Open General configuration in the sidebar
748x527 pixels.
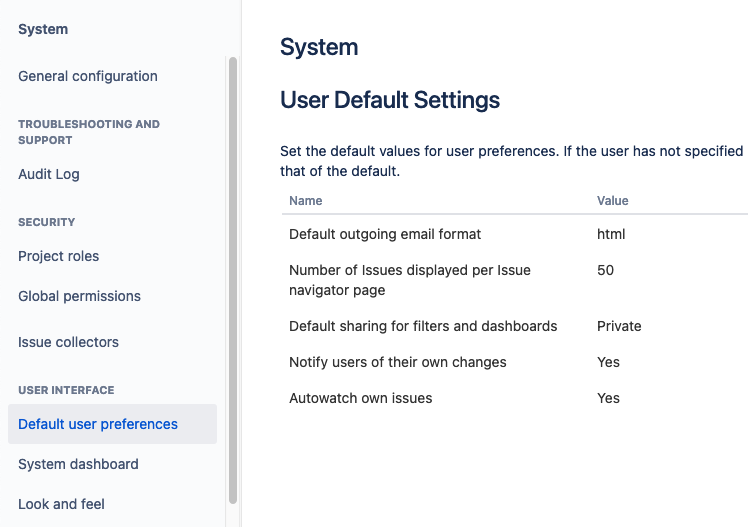(x=88, y=76)
